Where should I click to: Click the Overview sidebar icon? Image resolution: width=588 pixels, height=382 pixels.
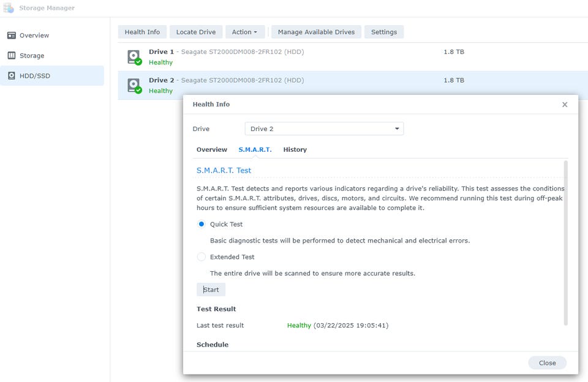pos(12,36)
